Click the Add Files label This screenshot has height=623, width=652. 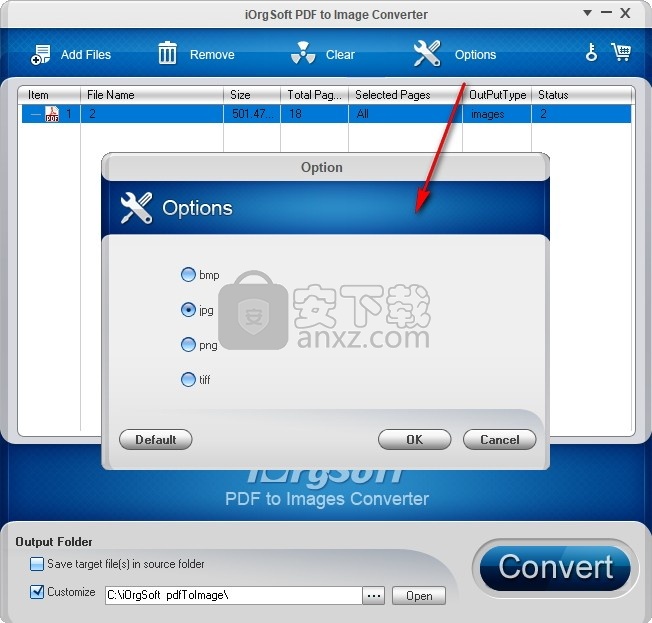(x=86, y=54)
